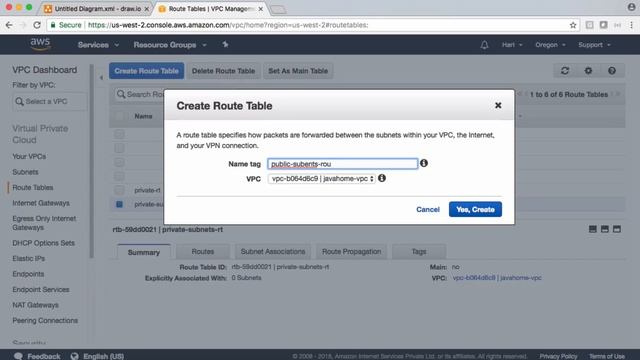The image size is (640, 360).
Task: Open the Chrome menu dots
Action: [631, 25]
